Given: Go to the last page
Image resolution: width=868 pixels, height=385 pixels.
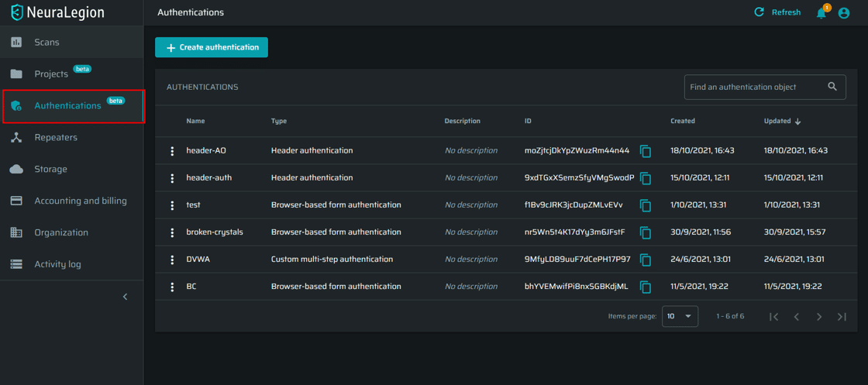Looking at the screenshot, I should click(842, 316).
